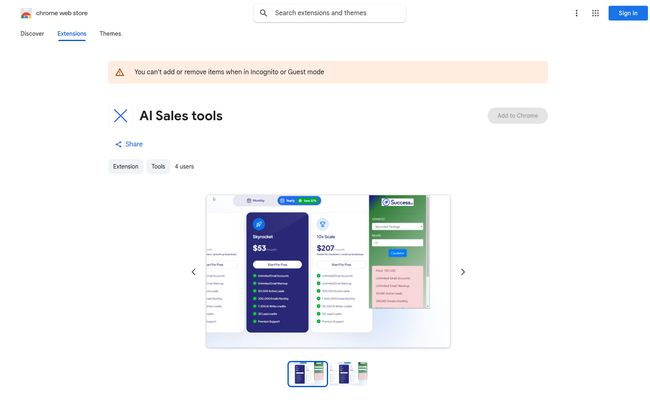650x414 pixels.
Task: Click the Sign in button
Action: [628, 13]
